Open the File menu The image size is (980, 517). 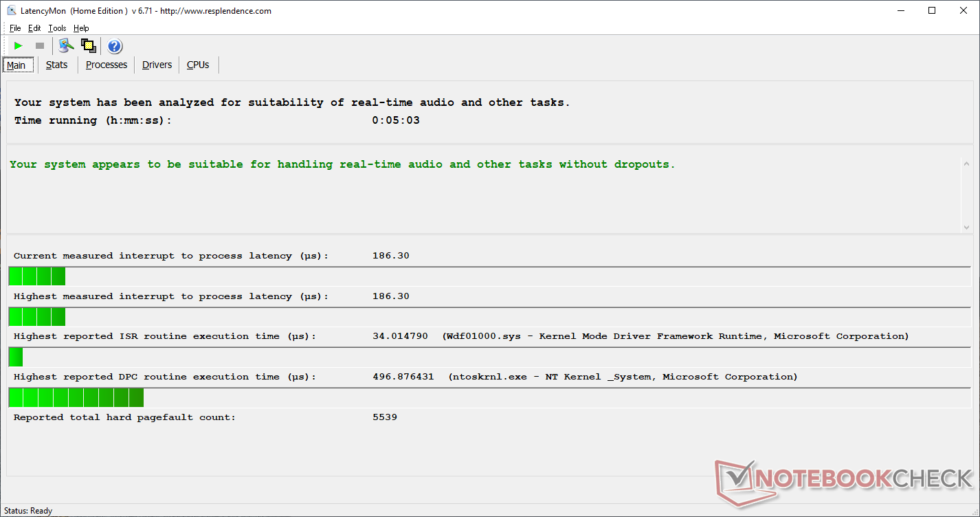[15, 28]
